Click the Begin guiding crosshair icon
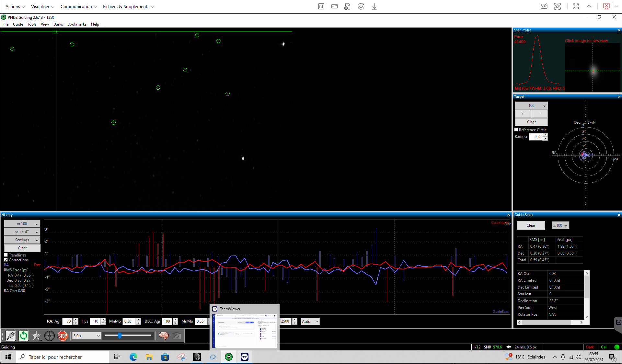The width and height of the screenshot is (622, 364). point(49,336)
